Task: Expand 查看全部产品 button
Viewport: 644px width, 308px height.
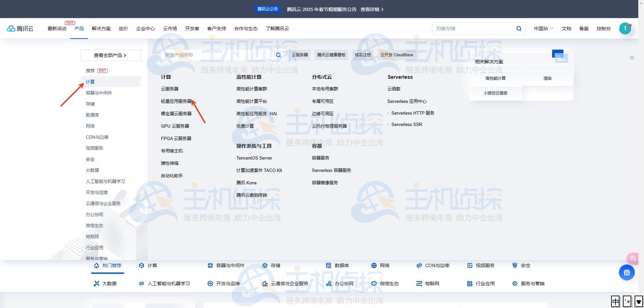Action: 110,55
